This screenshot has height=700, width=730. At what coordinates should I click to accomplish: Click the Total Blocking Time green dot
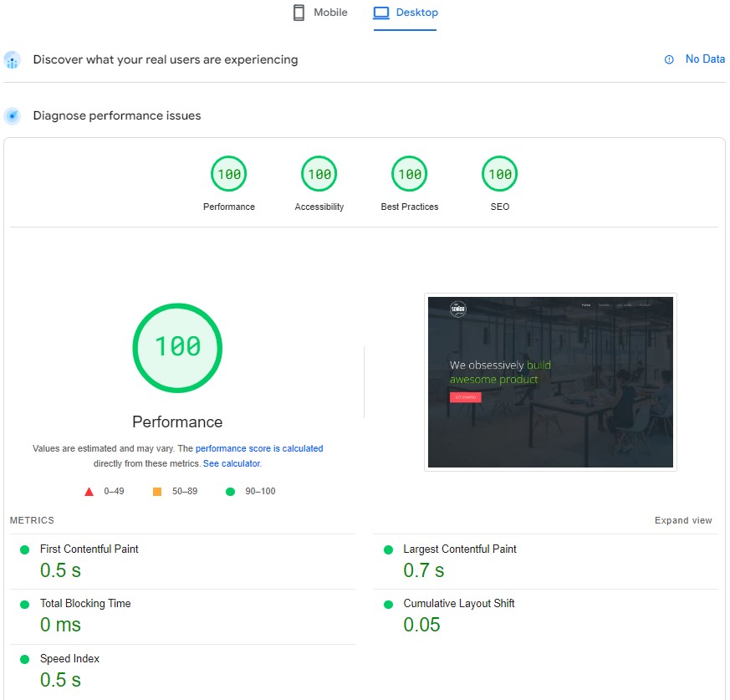tap(25, 605)
